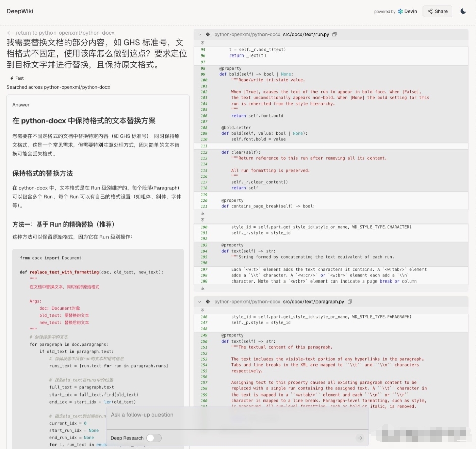
Task: Click 'self._r.style = style_id' code line
Action: (260, 233)
